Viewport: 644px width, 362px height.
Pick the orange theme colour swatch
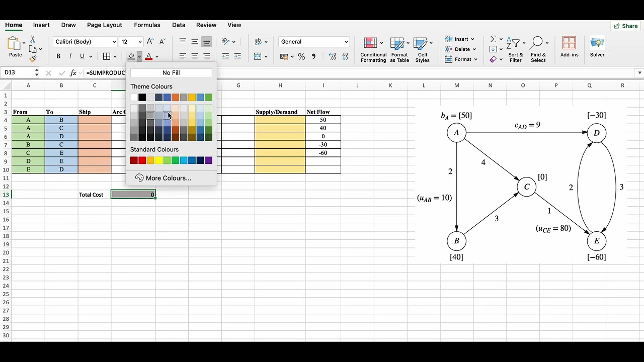pyautogui.click(x=176, y=97)
